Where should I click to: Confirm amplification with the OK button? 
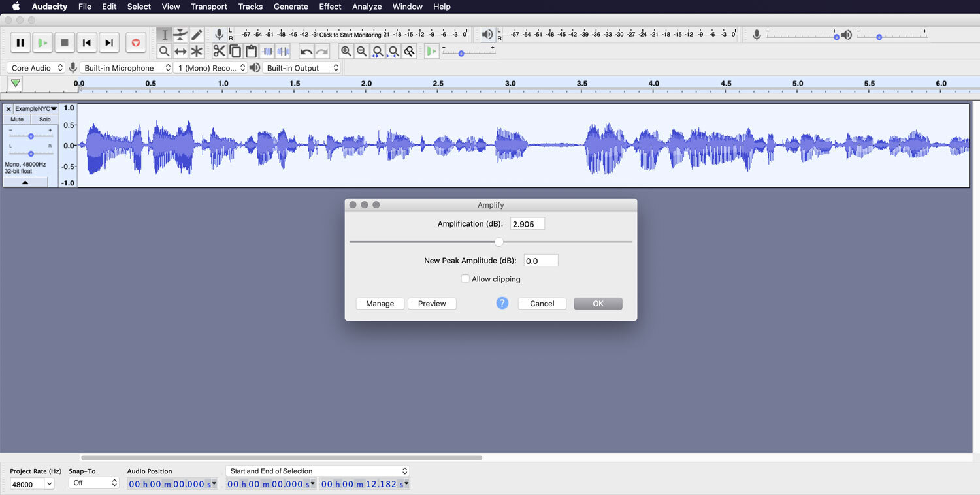click(x=598, y=304)
